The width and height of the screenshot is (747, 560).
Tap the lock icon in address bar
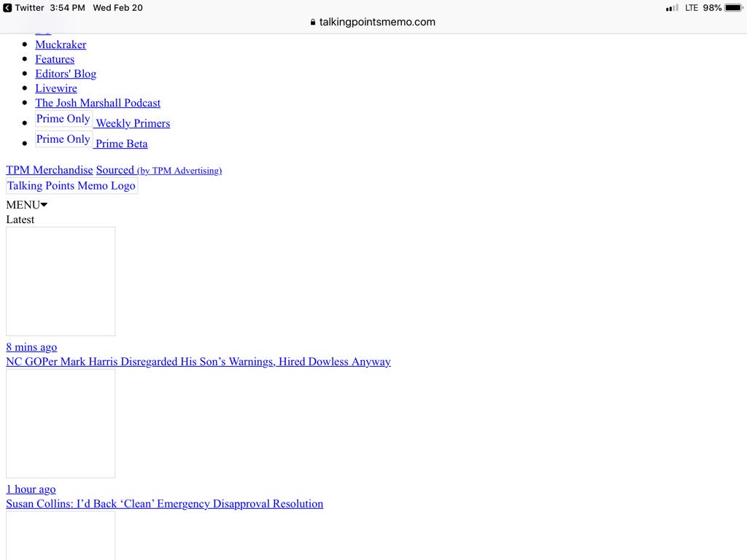click(313, 22)
